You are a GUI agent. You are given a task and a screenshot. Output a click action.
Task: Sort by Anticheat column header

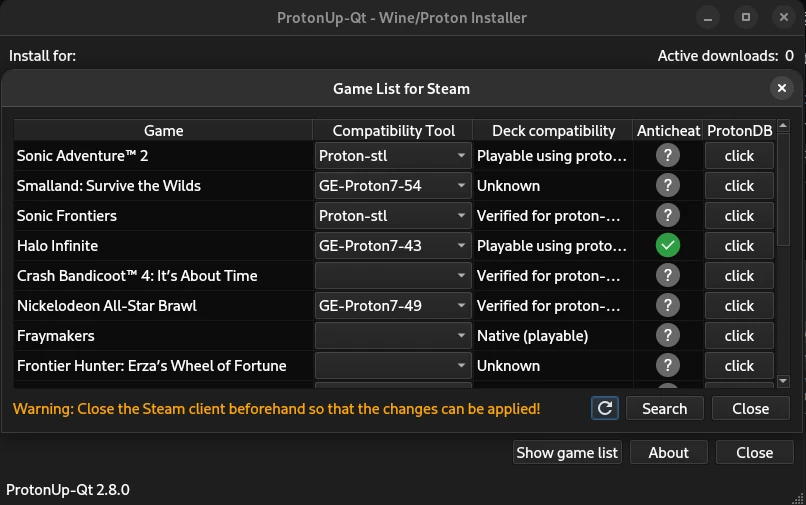coord(668,131)
